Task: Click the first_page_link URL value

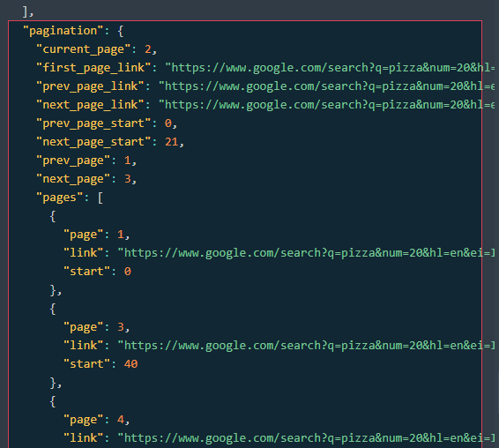Action: [x=330, y=68]
